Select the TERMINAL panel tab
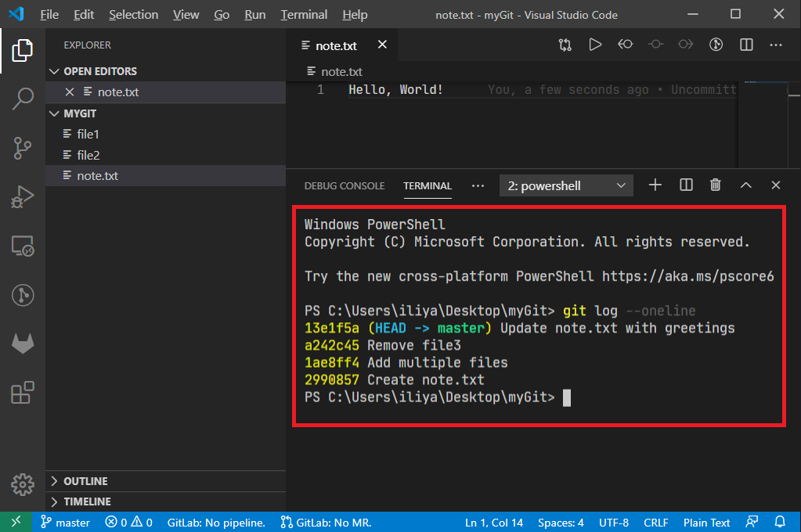801x532 pixels. click(x=428, y=186)
